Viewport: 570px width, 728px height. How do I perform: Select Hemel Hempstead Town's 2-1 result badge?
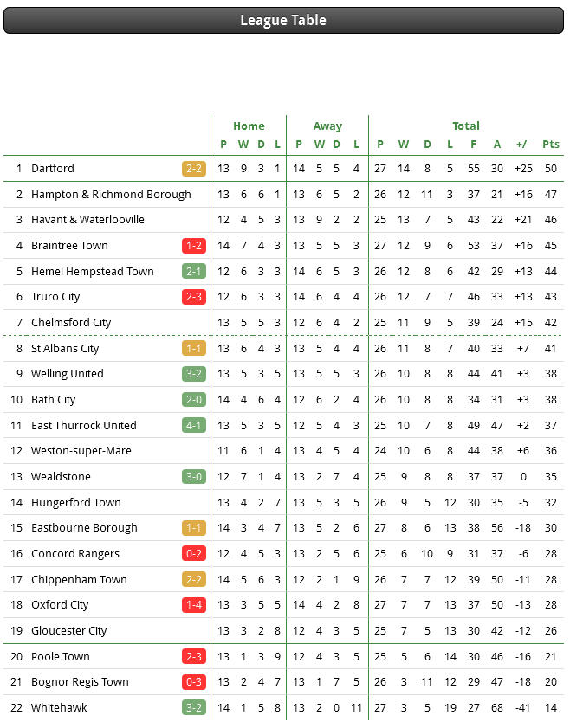[194, 271]
